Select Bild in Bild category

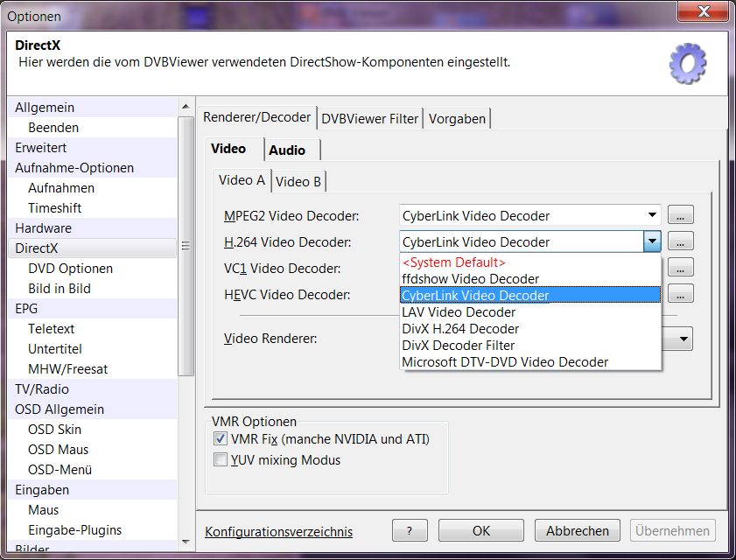point(93,289)
